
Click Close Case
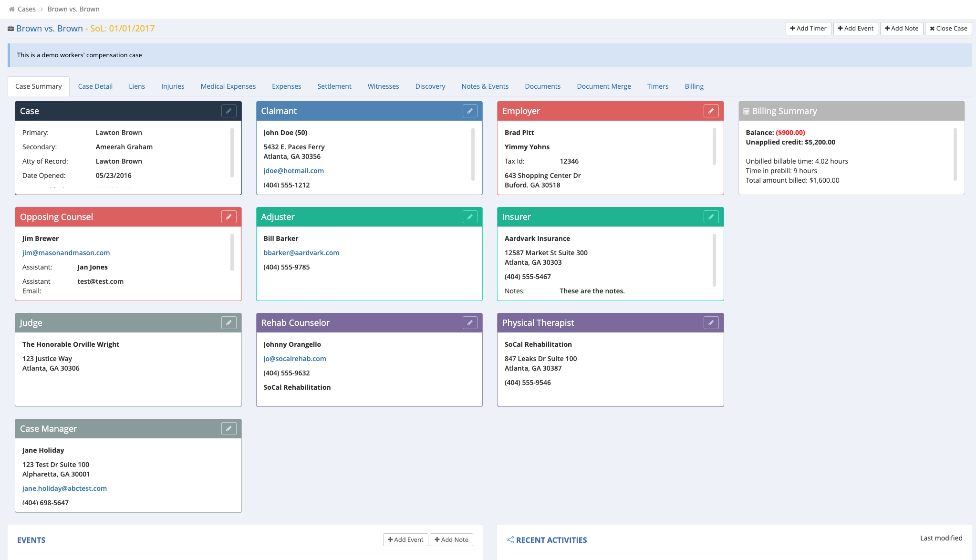pyautogui.click(x=948, y=28)
